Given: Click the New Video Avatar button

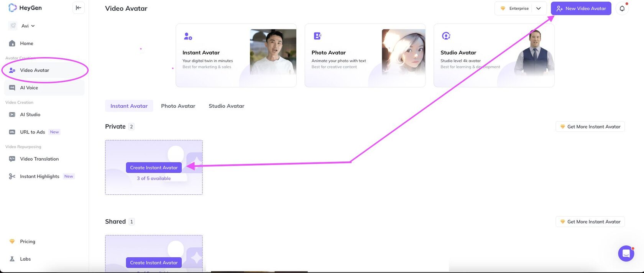Looking at the screenshot, I should 581,8.
